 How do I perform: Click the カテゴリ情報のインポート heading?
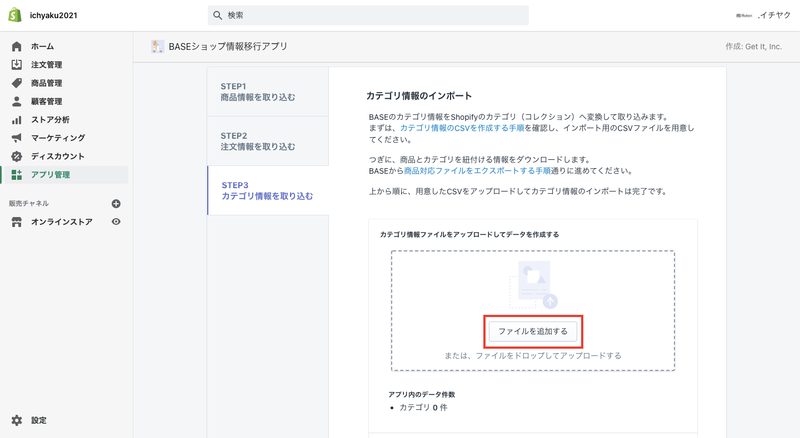tap(419, 96)
